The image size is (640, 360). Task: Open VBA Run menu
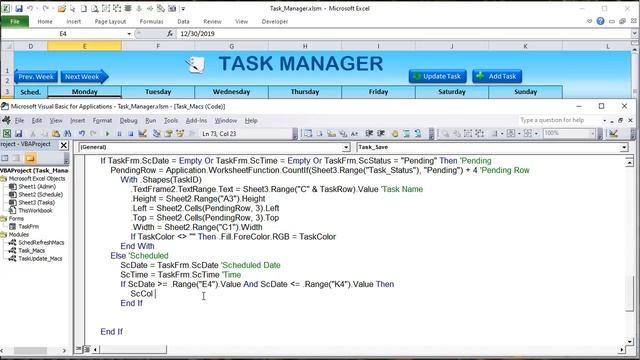tap(151, 120)
